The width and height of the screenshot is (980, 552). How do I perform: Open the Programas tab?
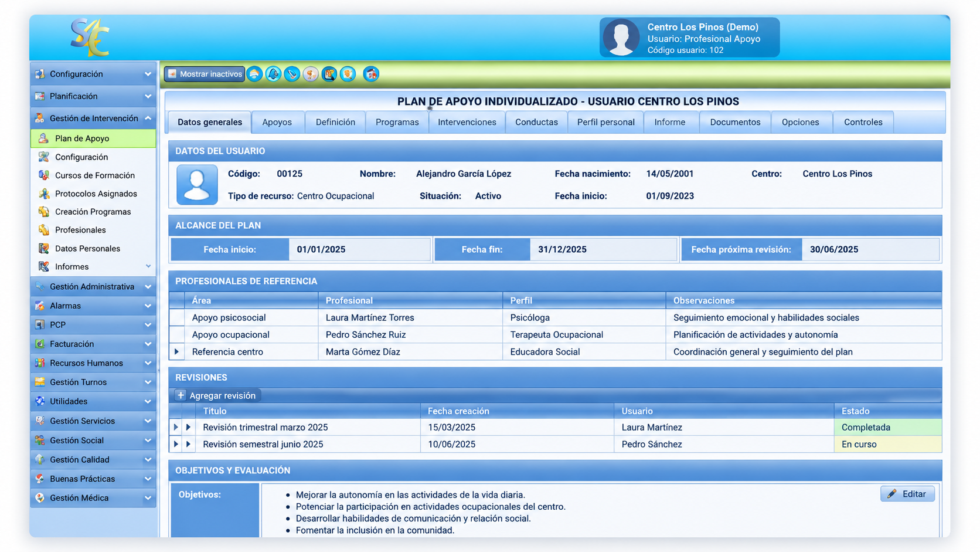pos(397,122)
